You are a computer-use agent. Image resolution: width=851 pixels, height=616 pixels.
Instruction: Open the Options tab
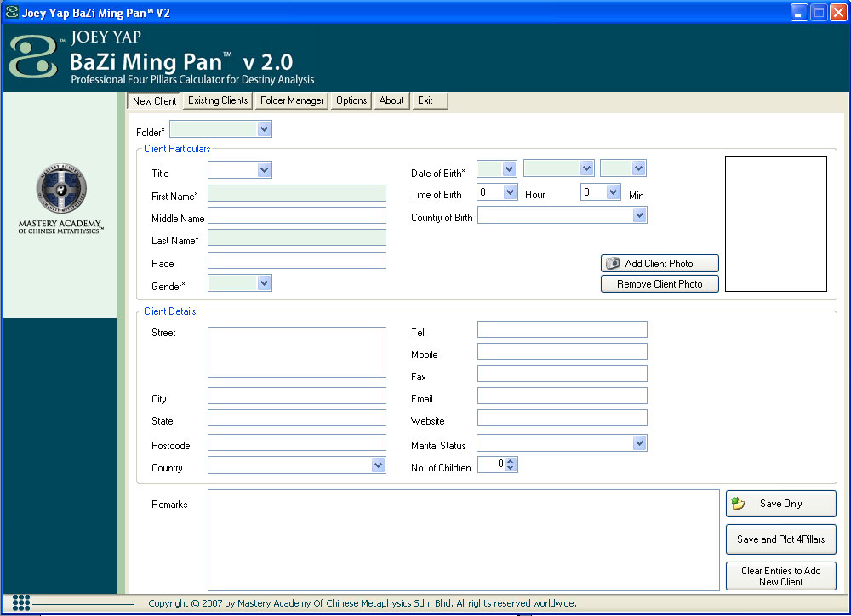(351, 100)
